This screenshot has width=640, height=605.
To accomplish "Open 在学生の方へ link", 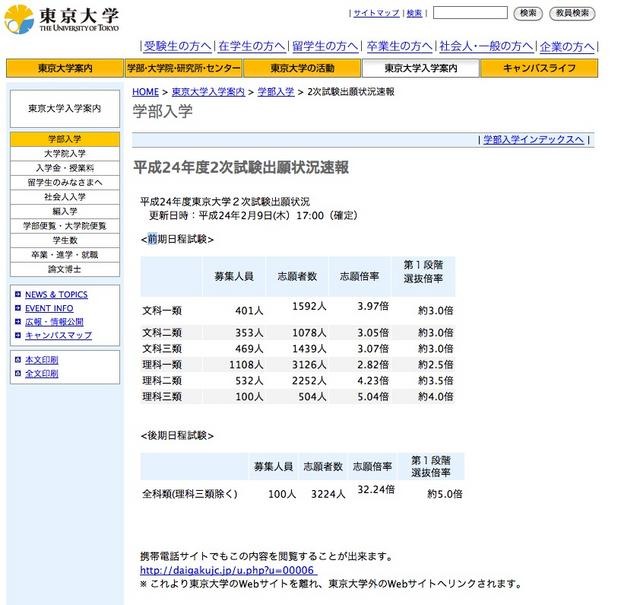I will [252, 46].
